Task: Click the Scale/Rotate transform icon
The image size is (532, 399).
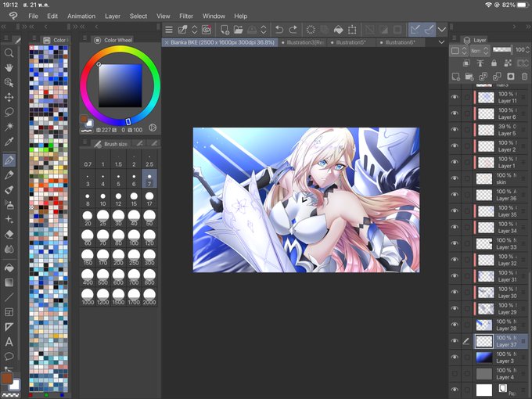Action: tap(352, 30)
